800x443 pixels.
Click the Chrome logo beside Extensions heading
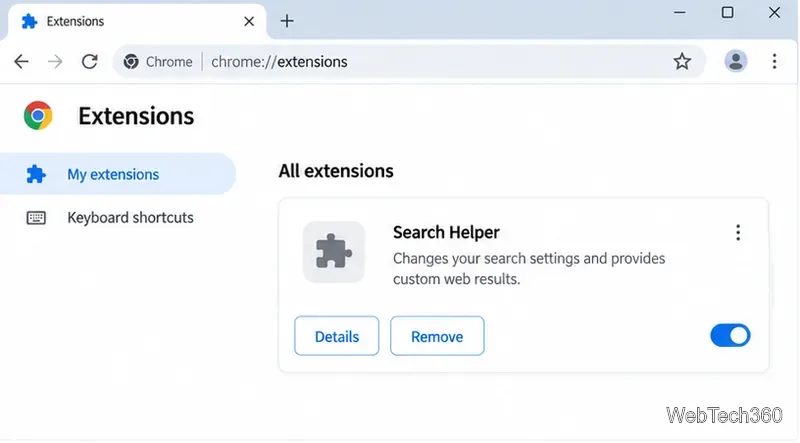(38, 116)
